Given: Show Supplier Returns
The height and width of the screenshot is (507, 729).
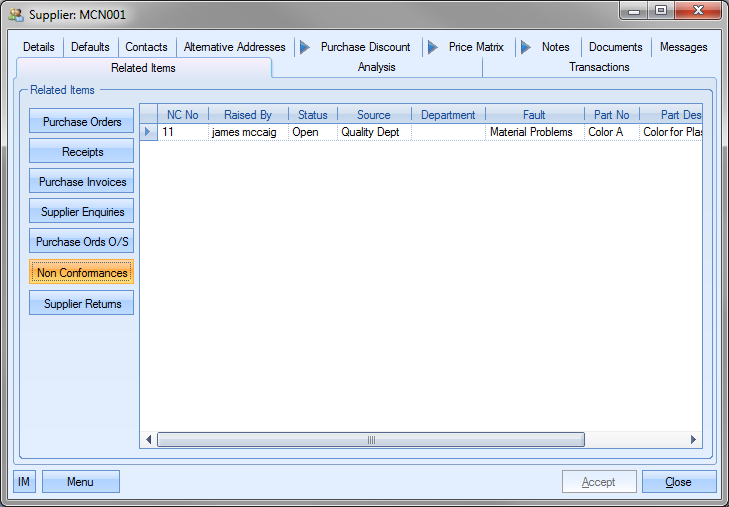Looking at the screenshot, I should pyautogui.click(x=82, y=304).
